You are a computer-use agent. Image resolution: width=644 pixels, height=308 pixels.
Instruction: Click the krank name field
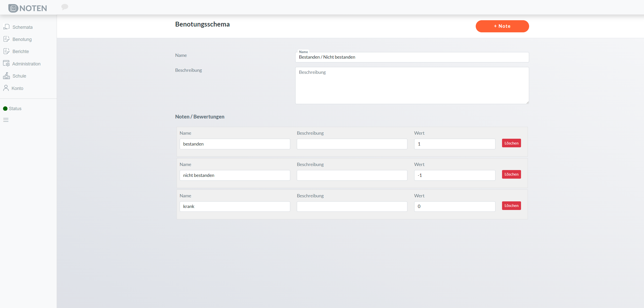[235, 206]
